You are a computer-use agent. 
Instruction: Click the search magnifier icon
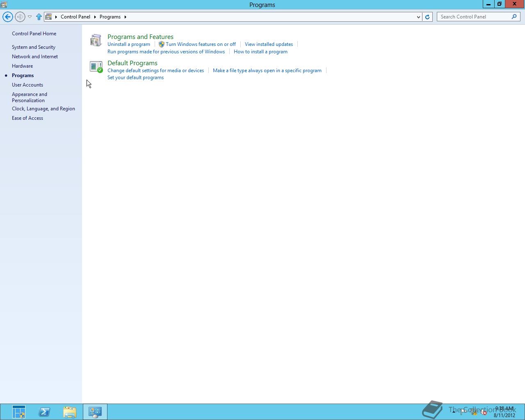pyautogui.click(x=514, y=17)
